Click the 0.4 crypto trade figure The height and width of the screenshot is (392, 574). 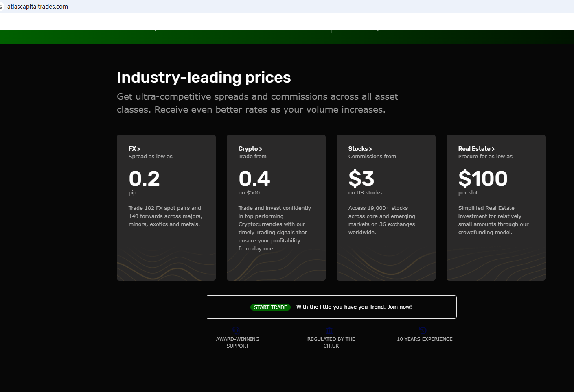[254, 179]
